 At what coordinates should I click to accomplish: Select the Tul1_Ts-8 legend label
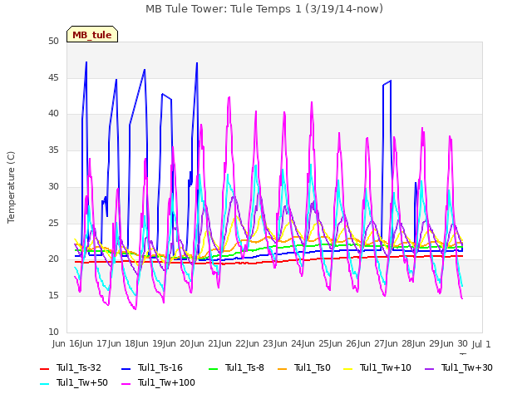tap(244, 367)
